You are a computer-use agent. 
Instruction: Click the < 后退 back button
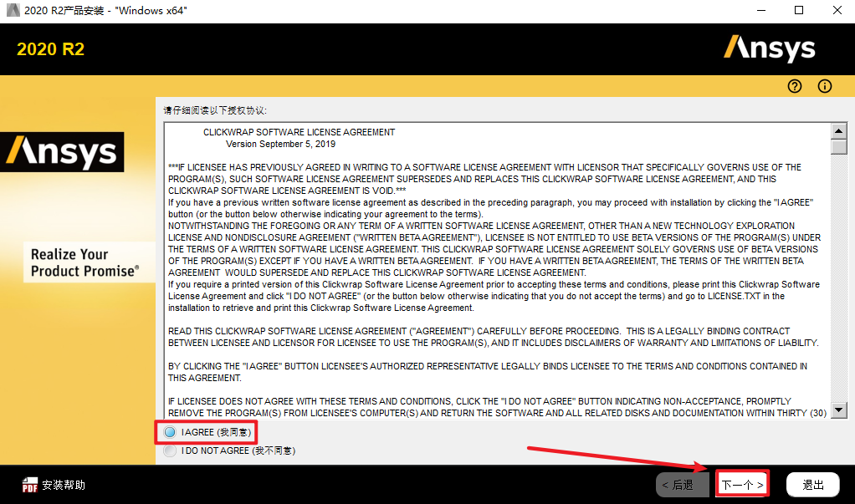[677, 485]
